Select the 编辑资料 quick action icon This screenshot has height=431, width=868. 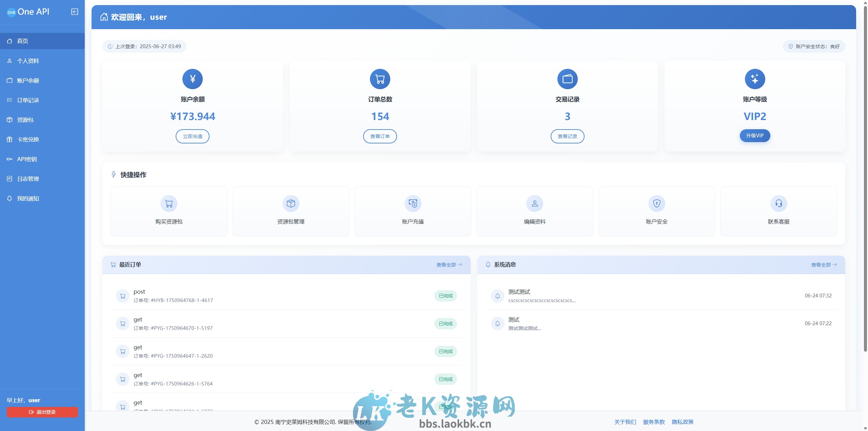(x=535, y=203)
